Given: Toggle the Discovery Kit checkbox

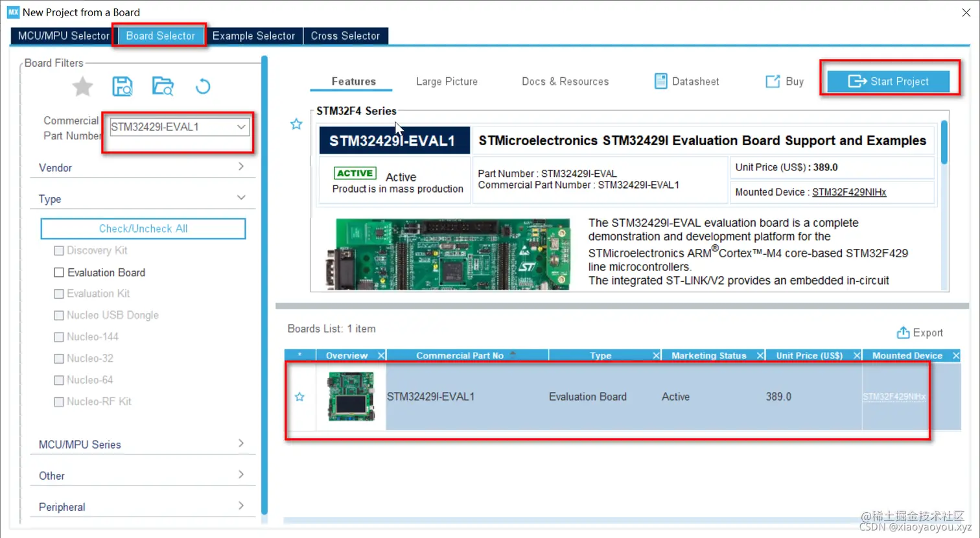Looking at the screenshot, I should click(59, 251).
